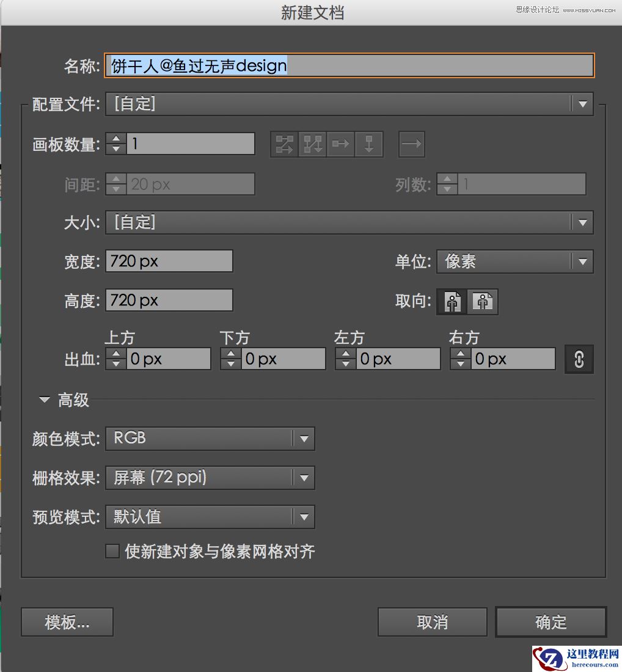Enable 使新建对象与像素网格对齐 checkbox
This screenshot has width=622, height=672.
click(x=112, y=551)
